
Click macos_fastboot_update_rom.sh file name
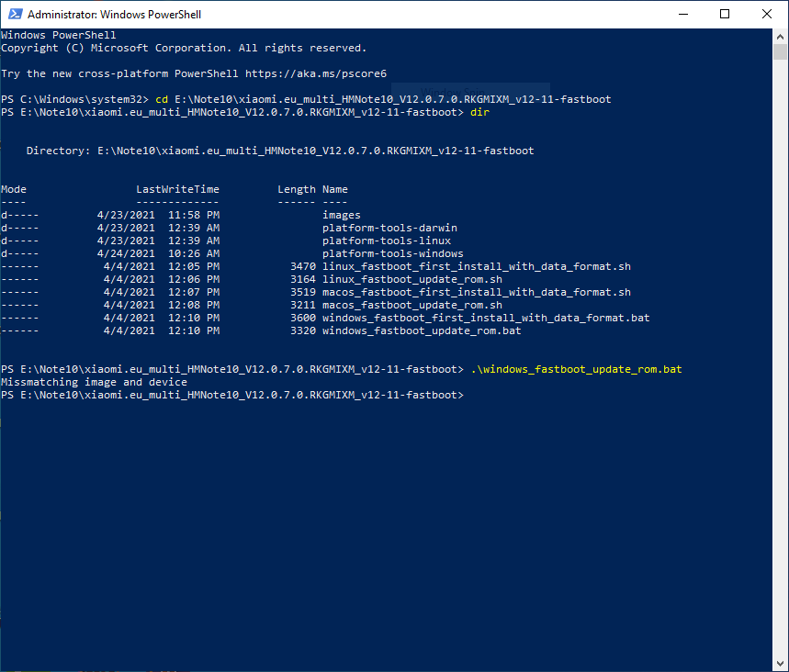[411, 305]
